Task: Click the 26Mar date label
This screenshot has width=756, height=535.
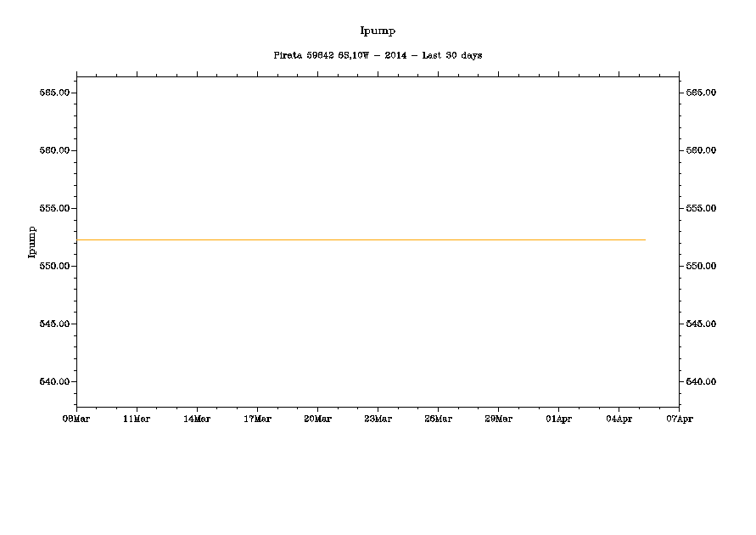Action: click(x=438, y=419)
